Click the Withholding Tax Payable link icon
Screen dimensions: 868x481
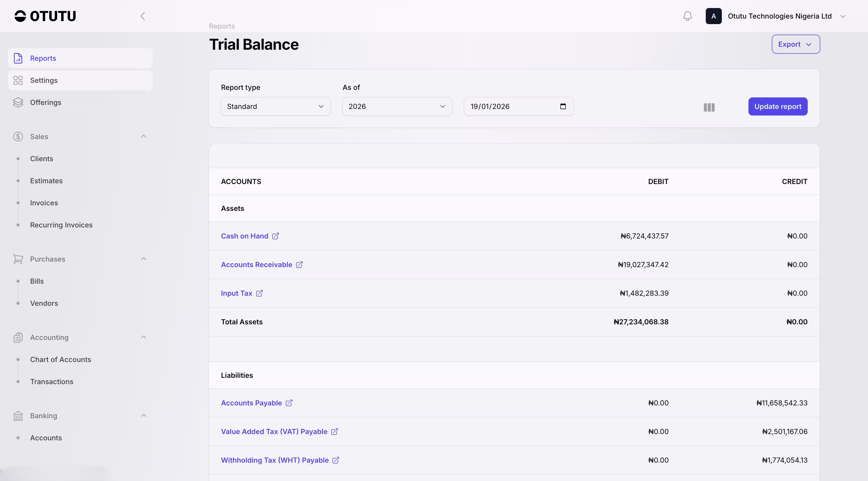point(336,460)
